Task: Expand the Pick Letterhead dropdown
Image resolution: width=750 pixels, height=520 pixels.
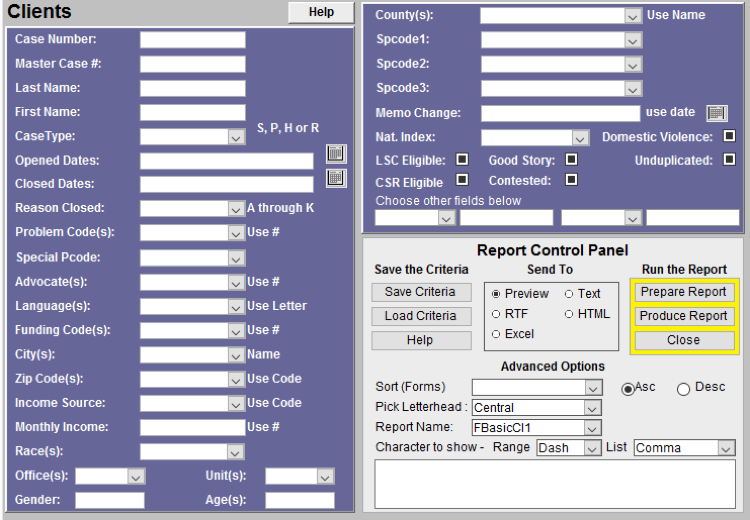Action: (x=593, y=408)
